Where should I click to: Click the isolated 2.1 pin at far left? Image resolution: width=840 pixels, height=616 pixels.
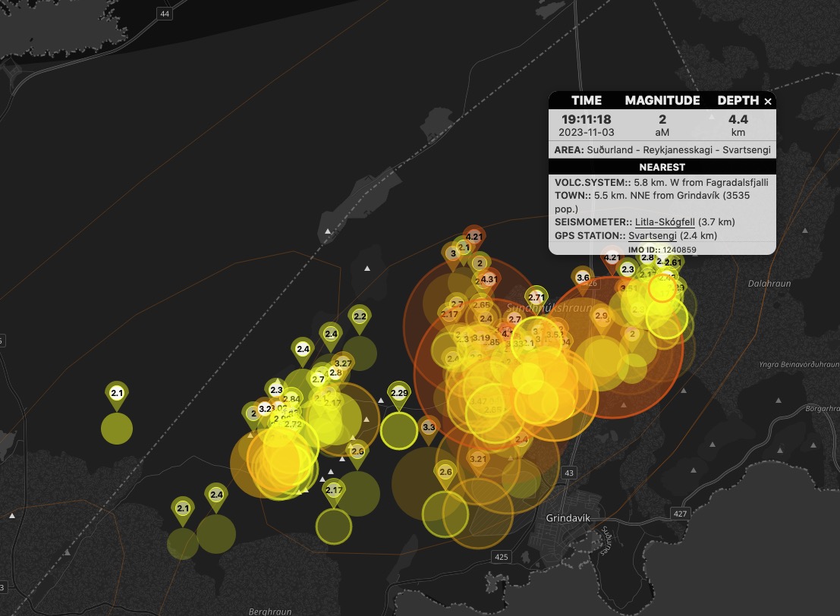click(117, 394)
